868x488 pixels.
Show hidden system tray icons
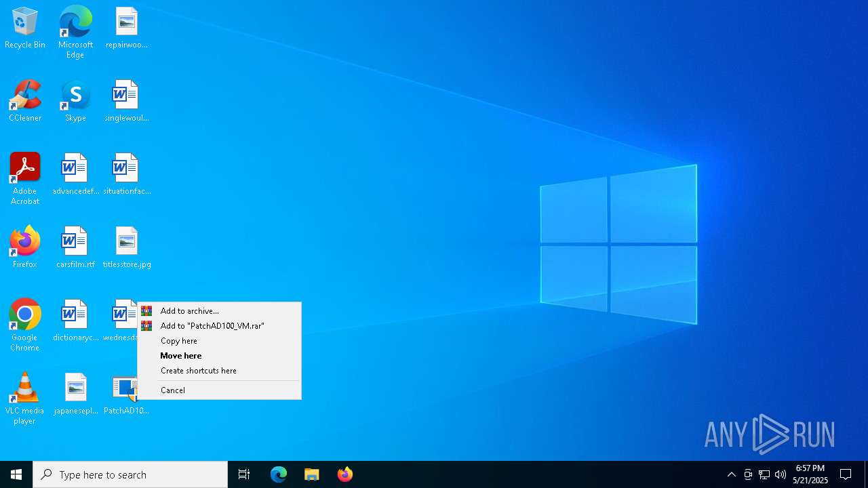click(x=731, y=474)
